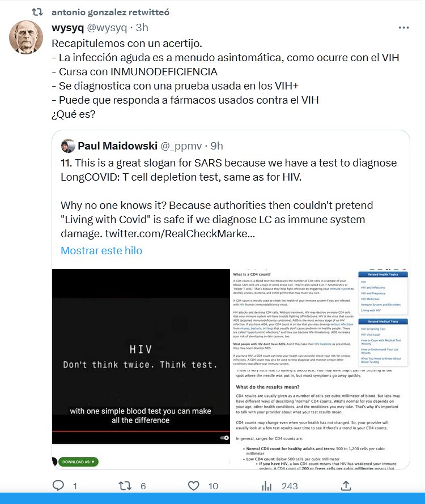425x504 pixels.
Task: Like the tweet with the heart icon
Action: click(x=194, y=485)
